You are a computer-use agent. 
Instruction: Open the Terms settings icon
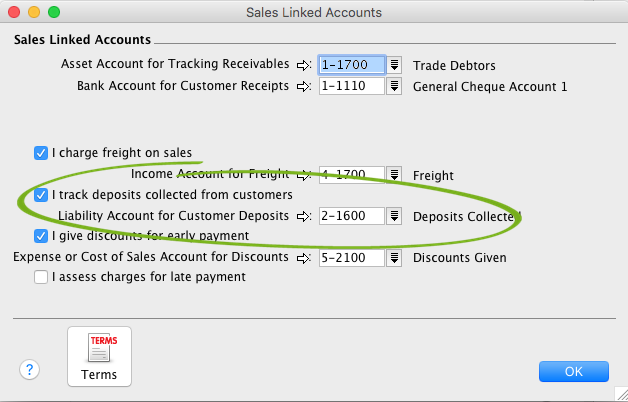(x=99, y=356)
